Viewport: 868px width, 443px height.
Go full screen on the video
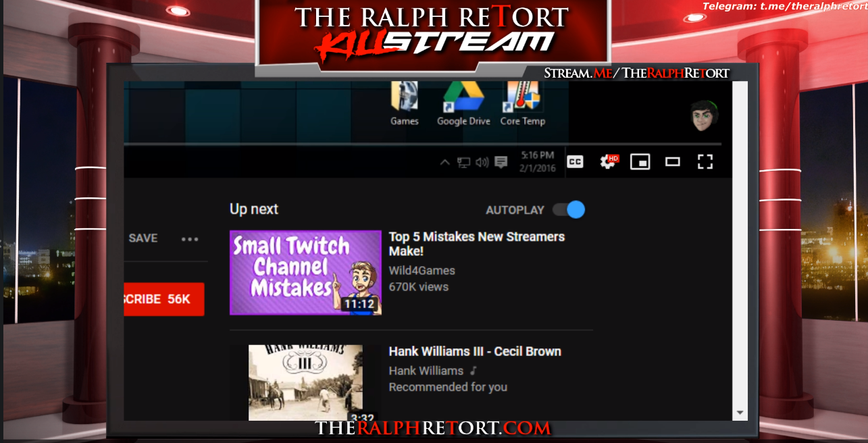pyautogui.click(x=705, y=161)
